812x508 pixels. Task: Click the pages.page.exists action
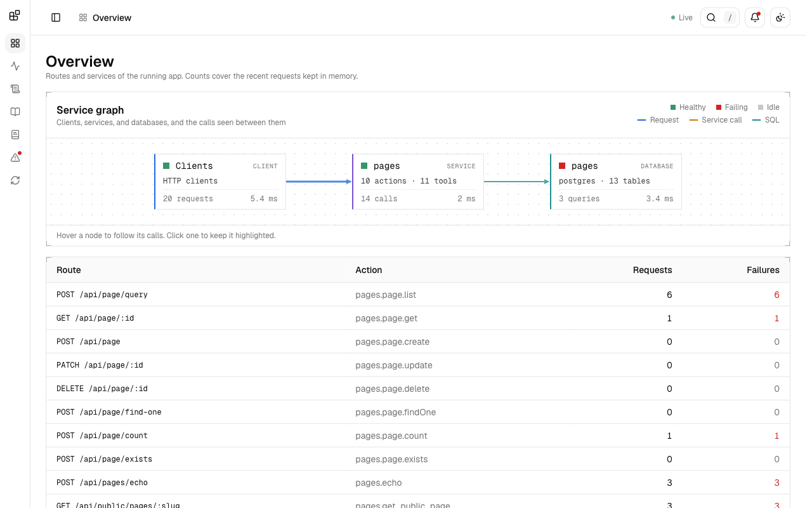(391, 459)
